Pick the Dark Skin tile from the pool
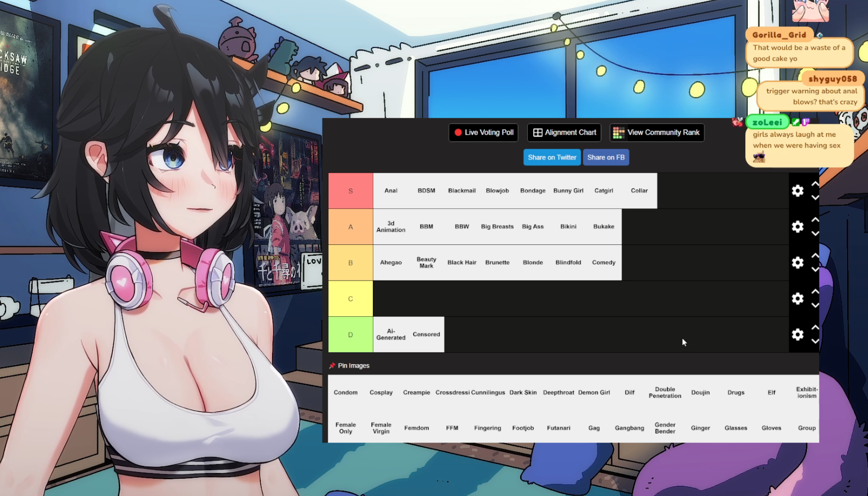Image resolution: width=868 pixels, height=496 pixels. 523,393
